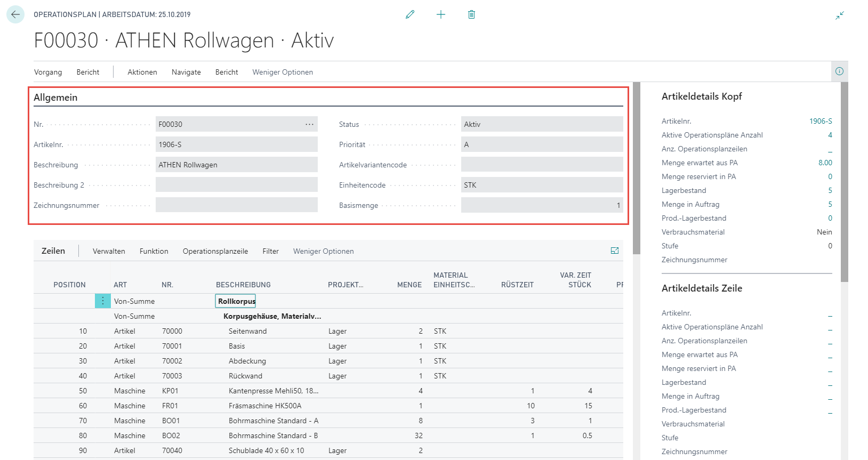This screenshot has width=868, height=460.
Task: Open Prod.-Lagerbestand value 0 in Artikeldetails Kopf
Action: (830, 218)
